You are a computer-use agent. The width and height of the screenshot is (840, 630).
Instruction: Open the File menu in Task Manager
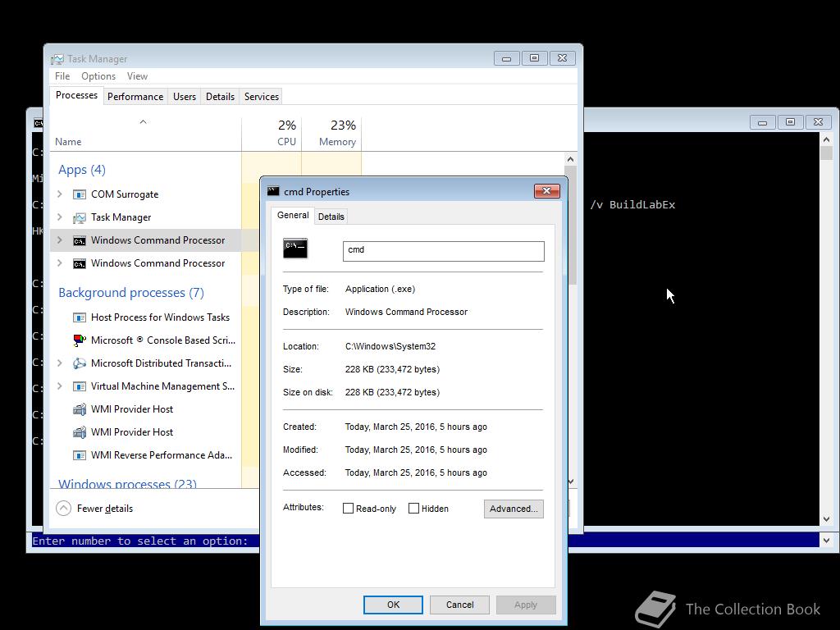click(x=62, y=76)
